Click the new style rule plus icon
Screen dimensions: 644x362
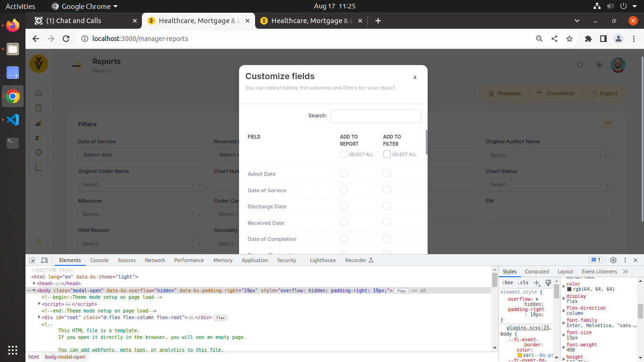pyautogui.click(x=537, y=283)
